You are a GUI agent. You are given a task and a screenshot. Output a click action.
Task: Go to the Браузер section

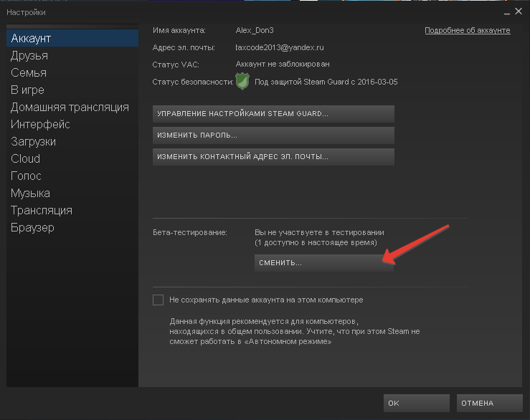pyautogui.click(x=32, y=227)
